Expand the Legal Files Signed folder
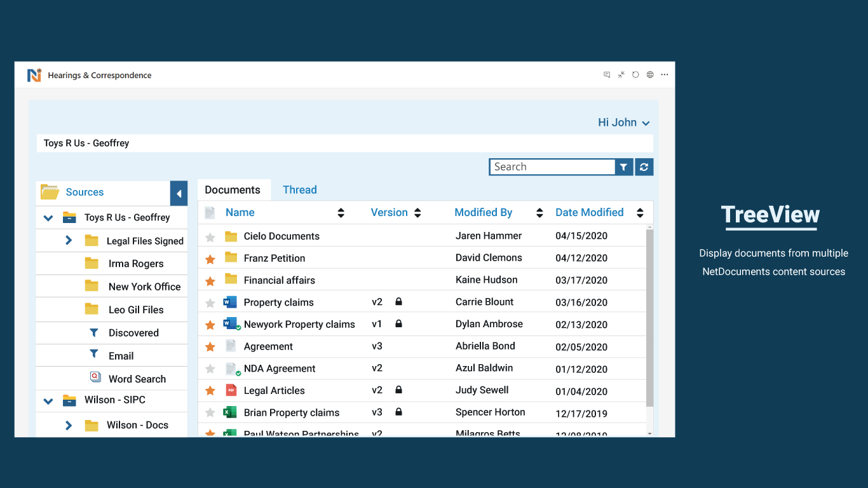The image size is (868, 488). coord(69,240)
